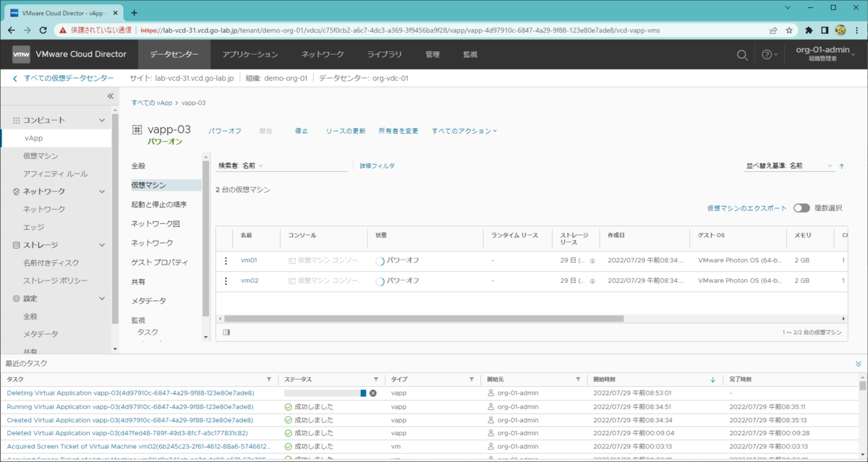868x462 pixels.
Task: Click the パワーオフ action button
Action: (225, 131)
